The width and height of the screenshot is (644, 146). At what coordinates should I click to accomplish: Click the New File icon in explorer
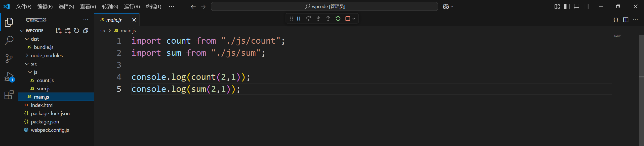pyautogui.click(x=58, y=31)
